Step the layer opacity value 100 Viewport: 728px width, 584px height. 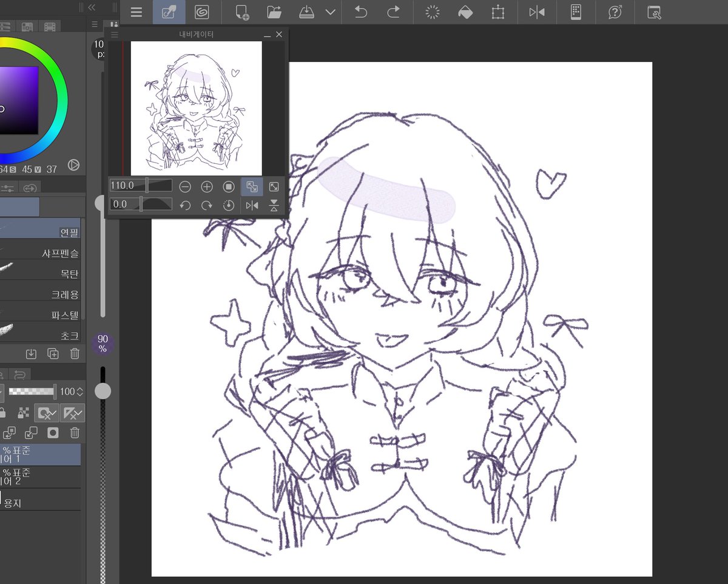click(80, 392)
